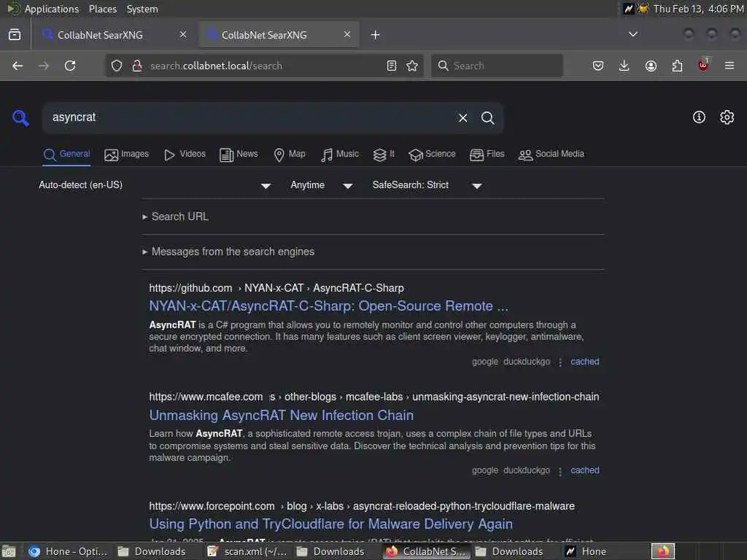This screenshot has height=560, width=747.
Task: Open scan.xml editor in taskbar
Action: pos(247,551)
